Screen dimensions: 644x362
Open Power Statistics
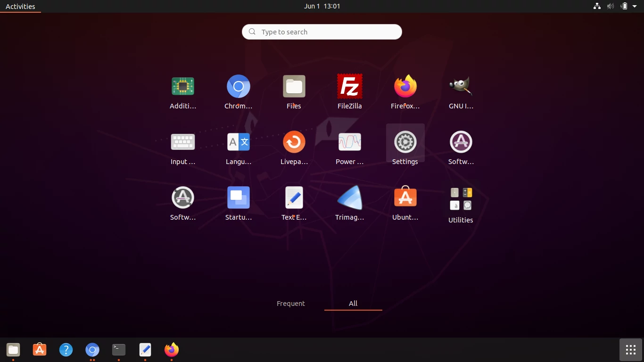click(x=350, y=148)
